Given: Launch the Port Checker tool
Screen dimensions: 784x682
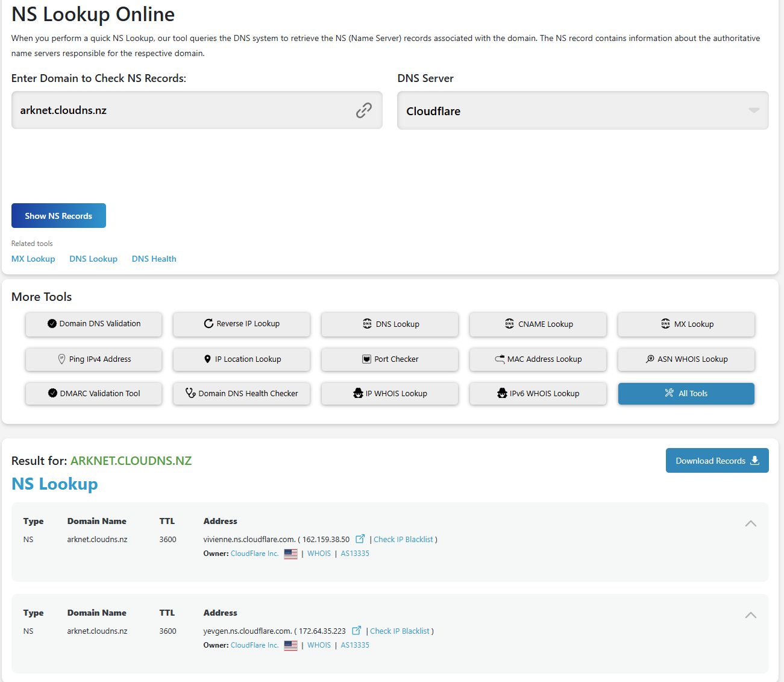Looking at the screenshot, I should (x=390, y=359).
